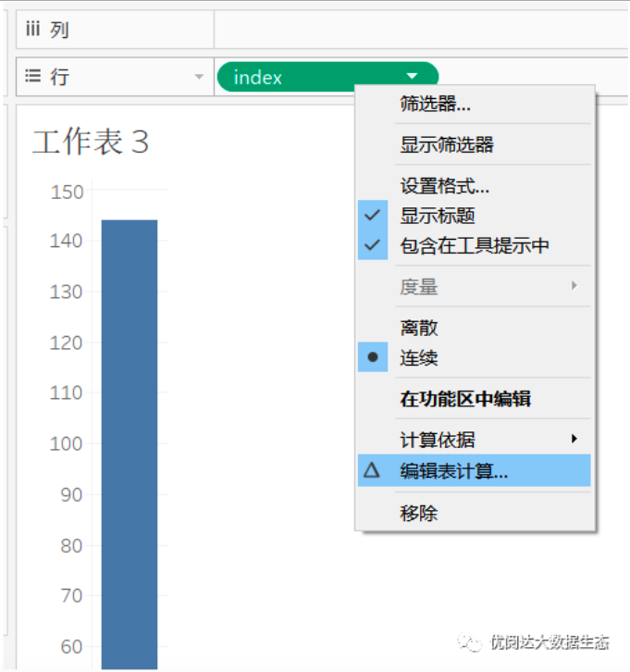This screenshot has width=630, height=672.
Task: Expand the 计算依据 submenu
Action: [x=574, y=440]
